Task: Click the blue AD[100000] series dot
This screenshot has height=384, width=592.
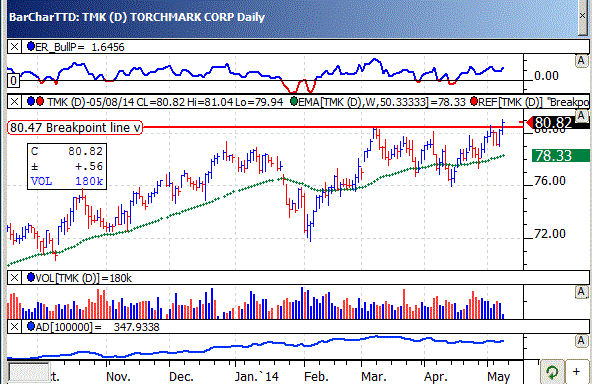Action: point(31,326)
